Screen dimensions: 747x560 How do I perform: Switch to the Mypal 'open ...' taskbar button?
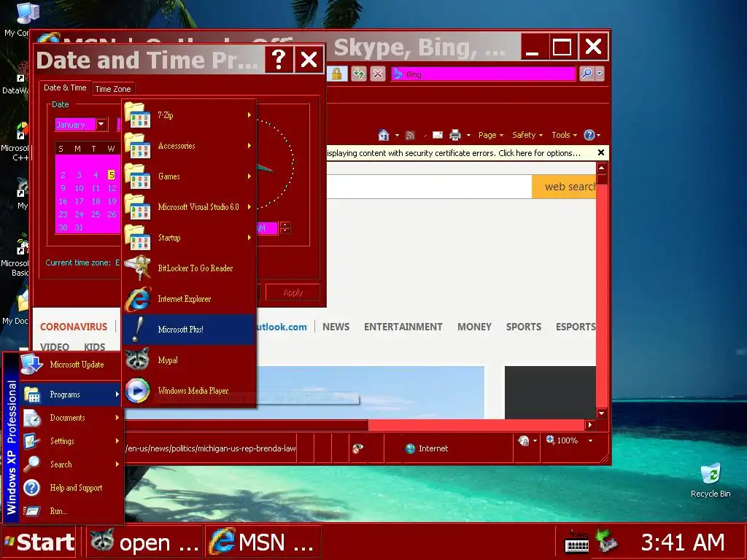(144, 542)
